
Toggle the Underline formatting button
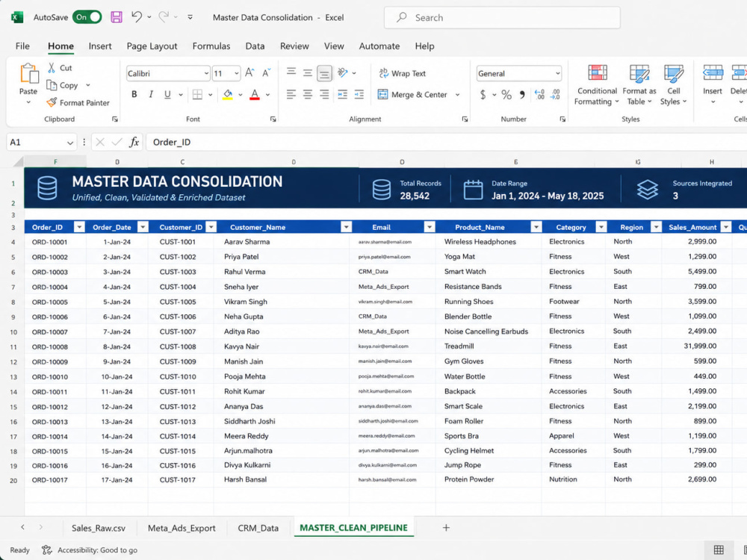tap(167, 94)
